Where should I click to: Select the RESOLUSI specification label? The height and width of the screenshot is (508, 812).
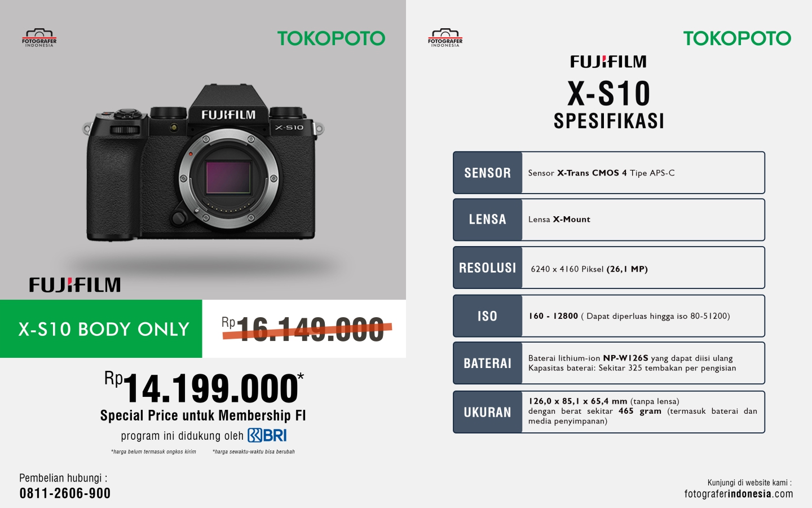(x=488, y=268)
